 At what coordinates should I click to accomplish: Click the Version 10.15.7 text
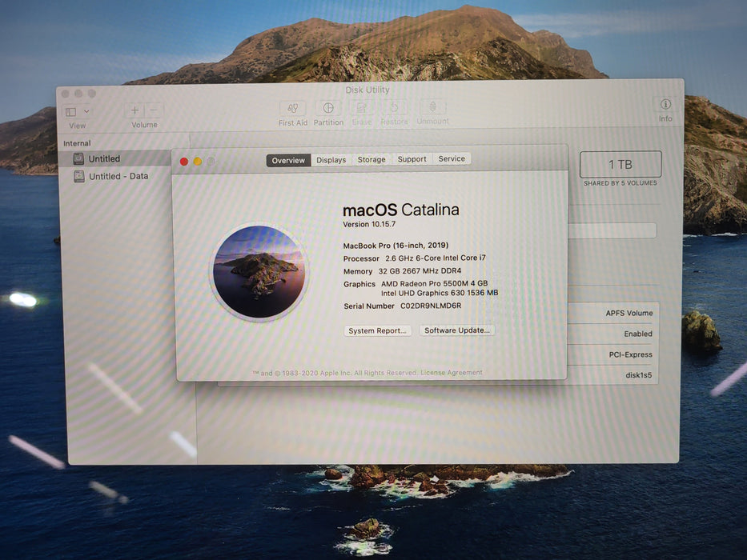pyautogui.click(x=369, y=224)
